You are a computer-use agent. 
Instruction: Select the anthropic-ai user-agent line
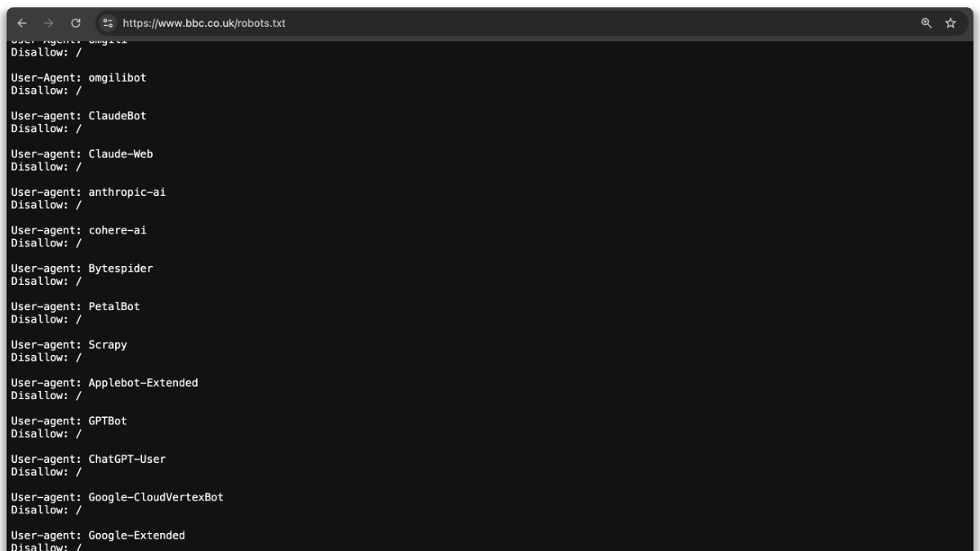[x=88, y=193]
